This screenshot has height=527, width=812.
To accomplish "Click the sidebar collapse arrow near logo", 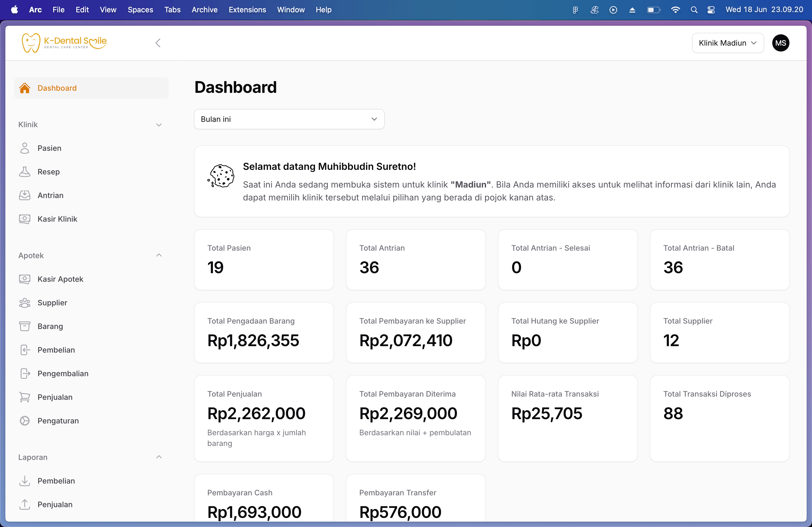I will 158,43.
